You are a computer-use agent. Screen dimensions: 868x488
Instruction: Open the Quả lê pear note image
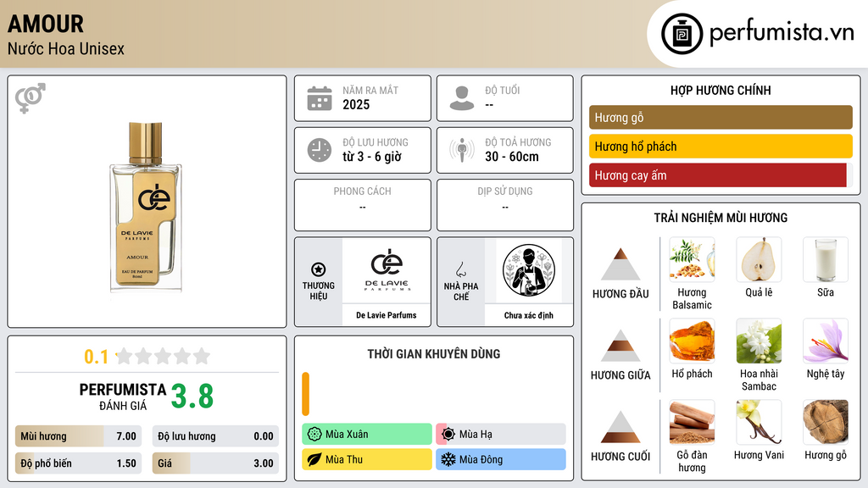(759, 259)
